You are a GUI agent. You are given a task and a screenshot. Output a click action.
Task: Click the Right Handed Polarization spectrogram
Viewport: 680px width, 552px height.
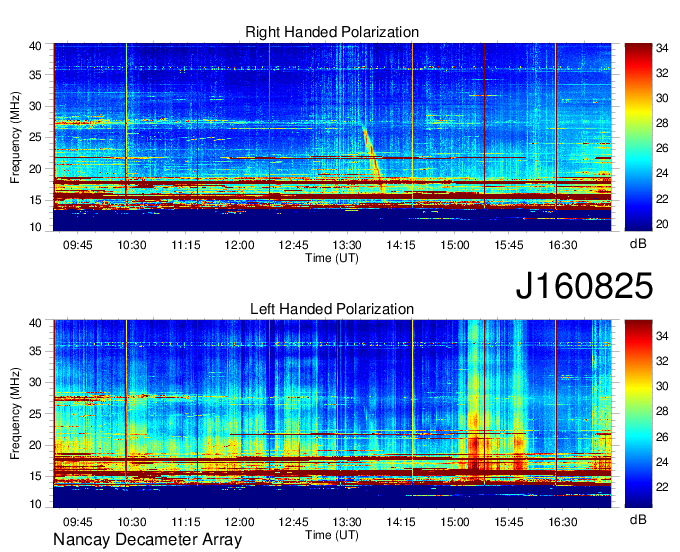point(332,137)
